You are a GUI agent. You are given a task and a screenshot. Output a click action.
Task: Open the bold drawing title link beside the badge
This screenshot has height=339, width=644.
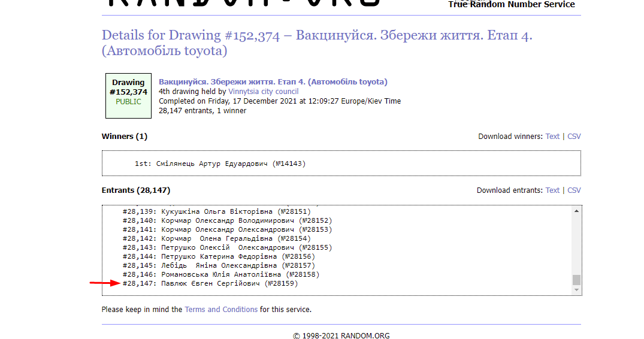[x=273, y=82]
